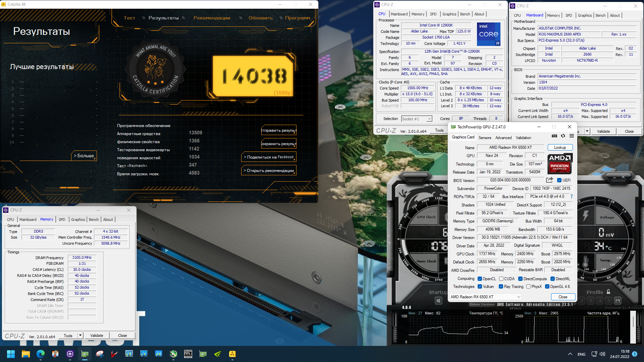Click the Больше button in Catzilla
644x362 pixels.
[x=84, y=156]
